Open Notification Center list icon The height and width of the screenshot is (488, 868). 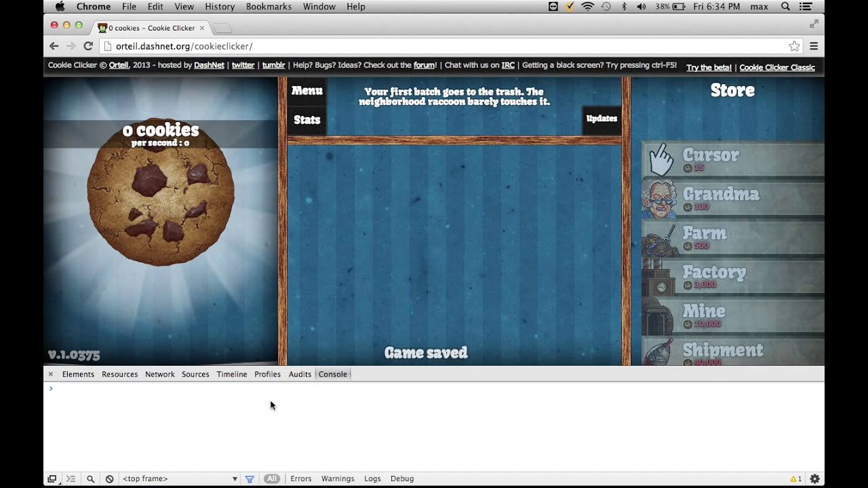[806, 7]
